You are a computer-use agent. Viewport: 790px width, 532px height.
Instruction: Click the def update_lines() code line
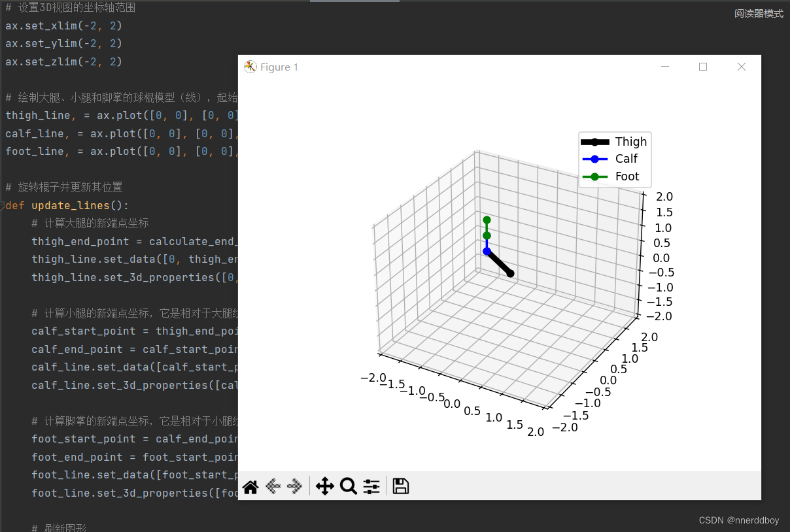67,205
